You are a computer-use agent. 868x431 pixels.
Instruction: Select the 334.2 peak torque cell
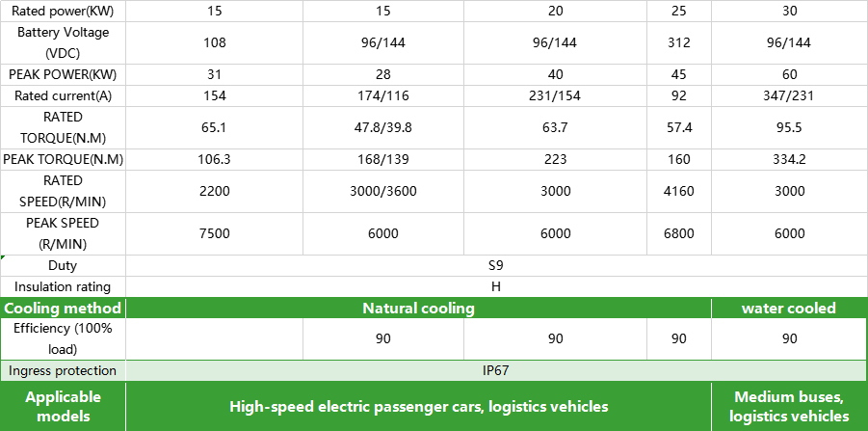789,159
